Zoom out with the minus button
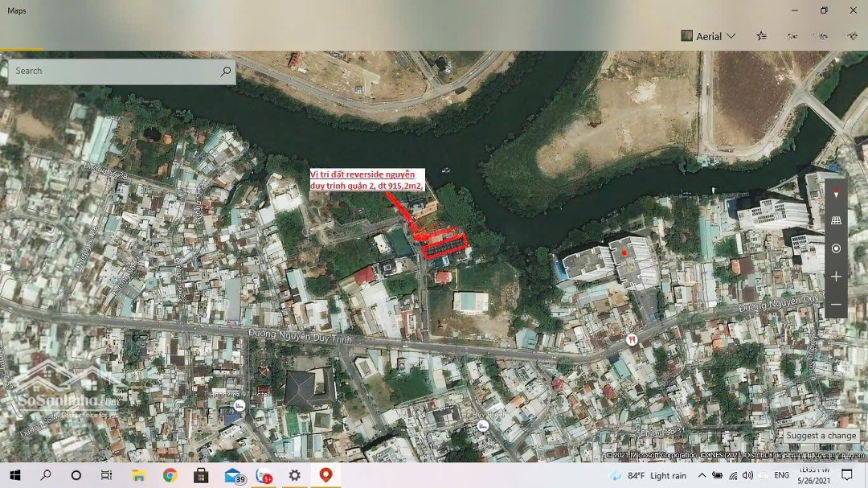This screenshot has height=488, width=868. (836, 305)
